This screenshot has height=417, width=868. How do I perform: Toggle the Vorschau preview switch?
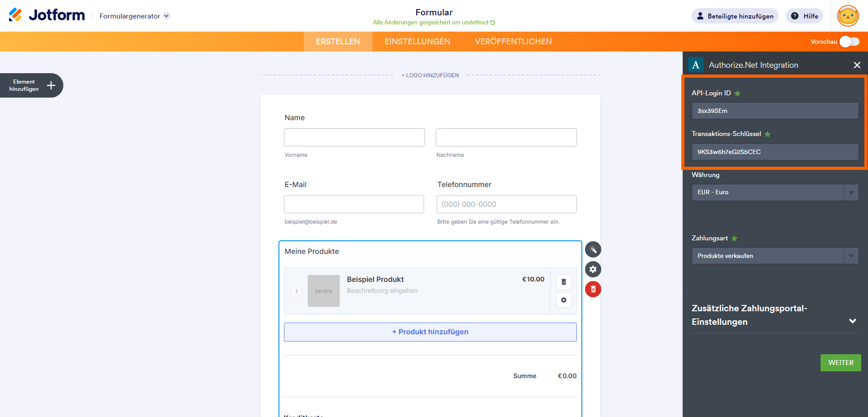tap(849, 42)
